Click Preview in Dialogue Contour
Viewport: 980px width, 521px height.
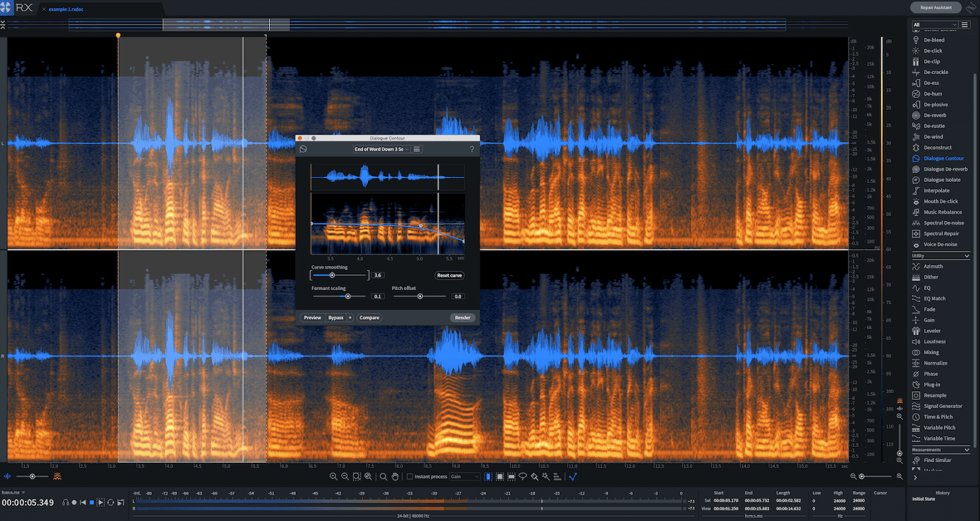pos(312,318)
